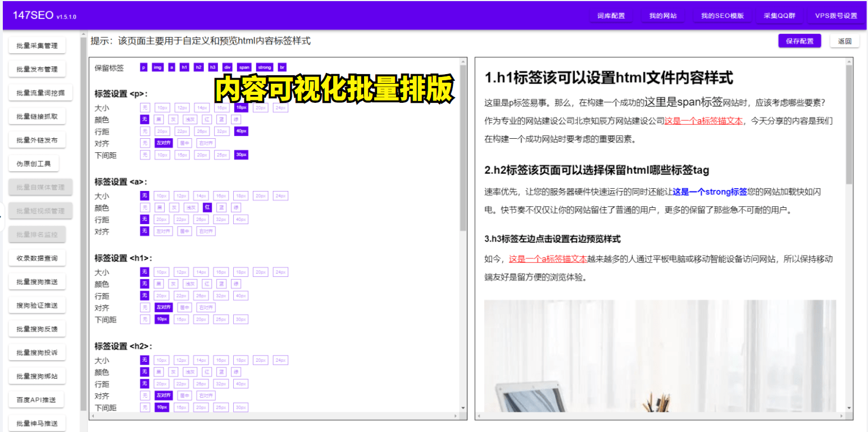Click the 返回 button
The height and width of the screenshot is (432, 868).
coord(845,41)
